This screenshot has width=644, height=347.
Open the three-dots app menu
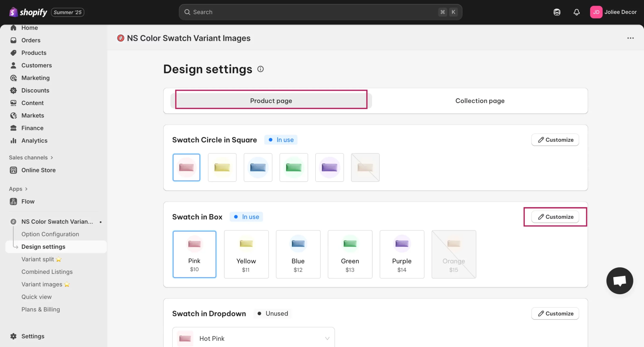click(630, 38)
